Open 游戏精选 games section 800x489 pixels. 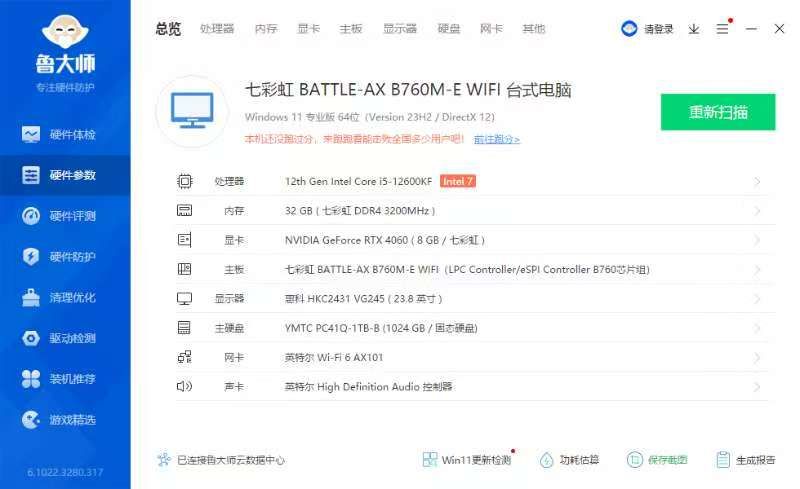[64, 420]
